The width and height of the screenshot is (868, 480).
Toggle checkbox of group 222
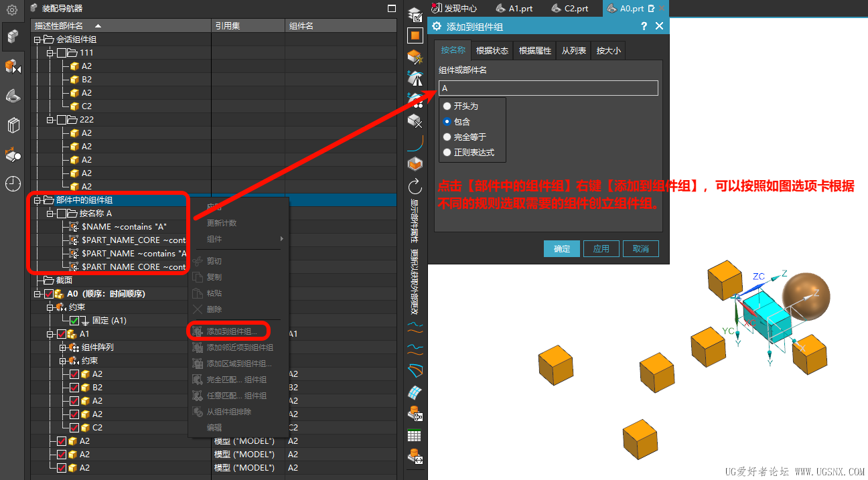point(62,119)
